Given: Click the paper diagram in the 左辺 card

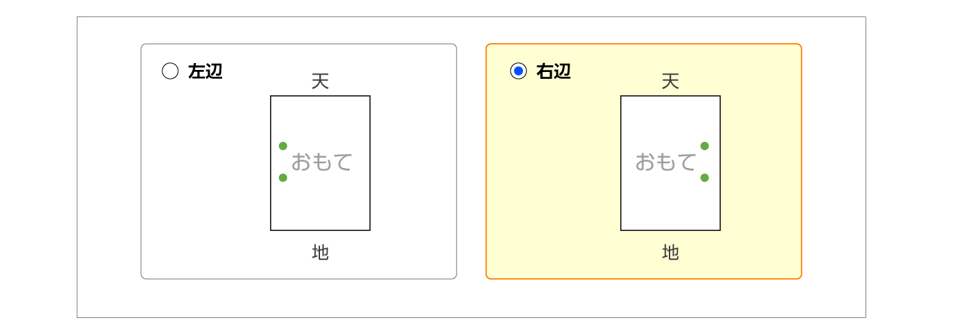Looking at the screenshot, I should [x=320, y=206].
